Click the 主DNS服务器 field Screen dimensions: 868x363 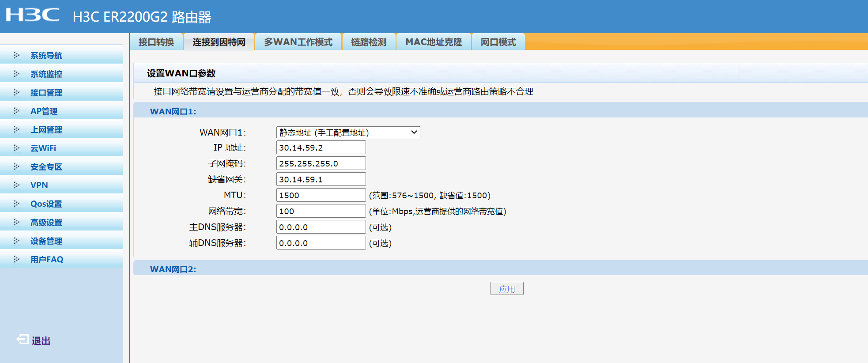coord(321,227)
